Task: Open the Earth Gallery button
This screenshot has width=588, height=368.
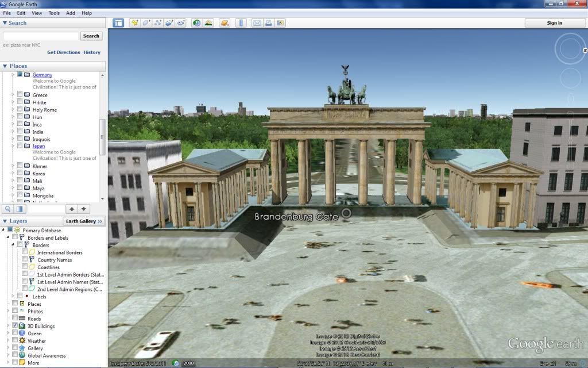Action: click(84, 221)
